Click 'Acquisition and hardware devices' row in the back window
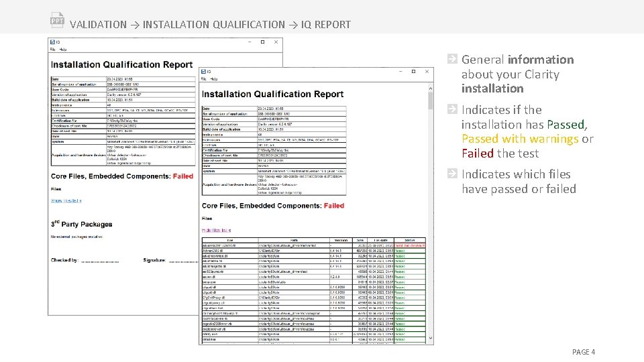644x362 pixels. [x=123, y=155]
